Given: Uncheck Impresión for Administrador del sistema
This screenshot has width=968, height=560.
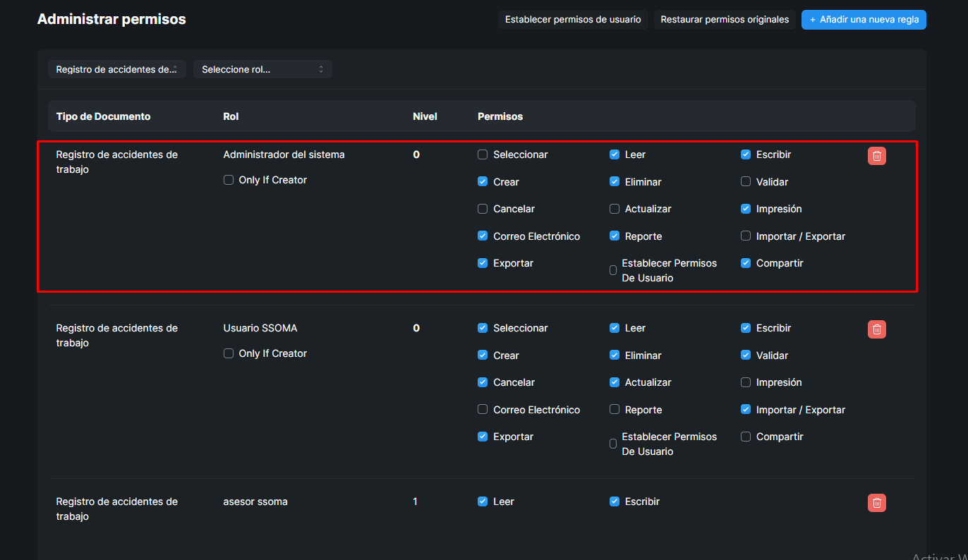Looking at the screenshot, I should coord(746,209).
